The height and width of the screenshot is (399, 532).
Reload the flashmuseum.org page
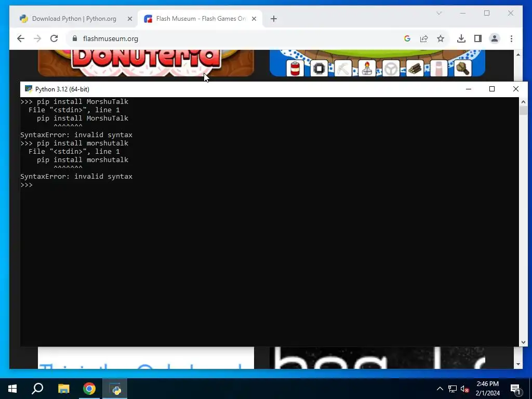54,38
